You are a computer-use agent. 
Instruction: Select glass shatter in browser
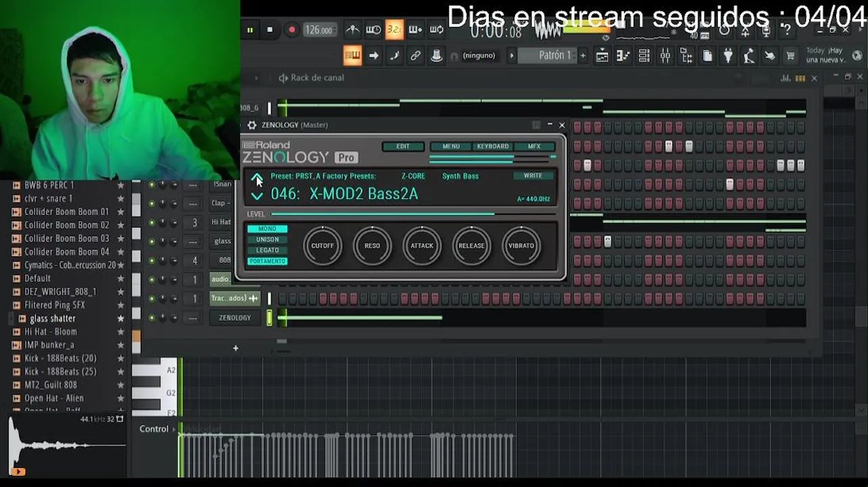pos(53,319)
